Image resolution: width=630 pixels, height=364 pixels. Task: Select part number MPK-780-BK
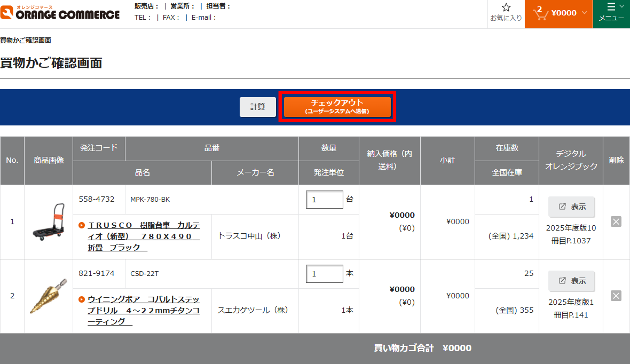click(x=150, y=199)
